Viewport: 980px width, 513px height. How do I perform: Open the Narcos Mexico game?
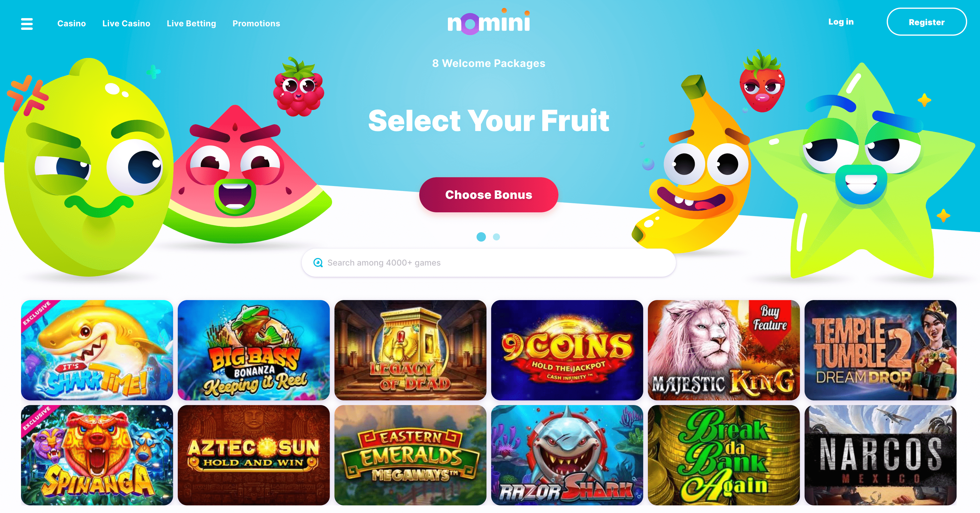[x=881, y=455]
